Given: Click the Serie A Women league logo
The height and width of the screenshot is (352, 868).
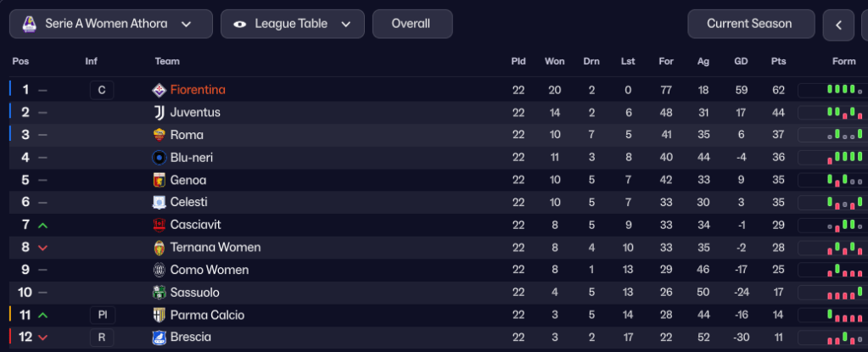Looking at the screenshot, I should point(29,24).
